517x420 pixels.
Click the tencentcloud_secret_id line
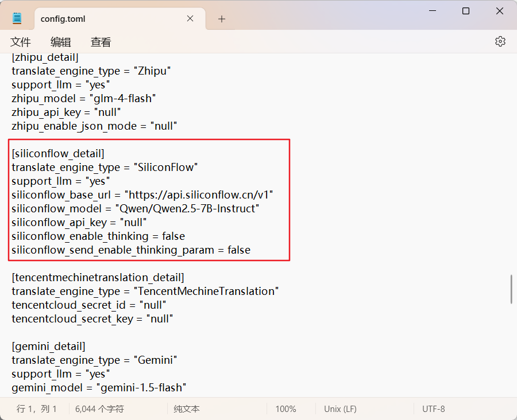[88, 305]
